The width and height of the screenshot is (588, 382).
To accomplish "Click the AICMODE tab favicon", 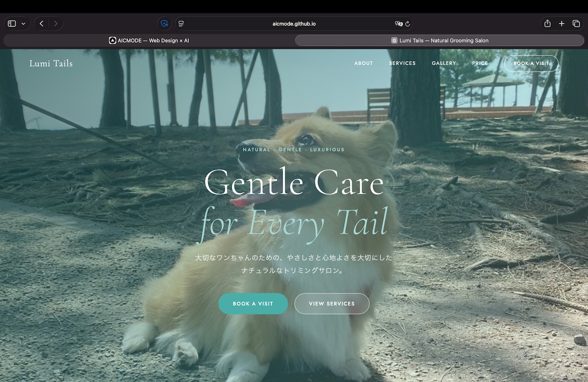I will (112, 40).
